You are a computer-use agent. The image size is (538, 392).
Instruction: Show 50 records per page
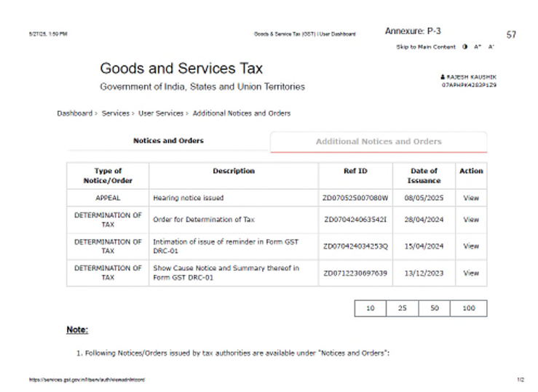435,308
